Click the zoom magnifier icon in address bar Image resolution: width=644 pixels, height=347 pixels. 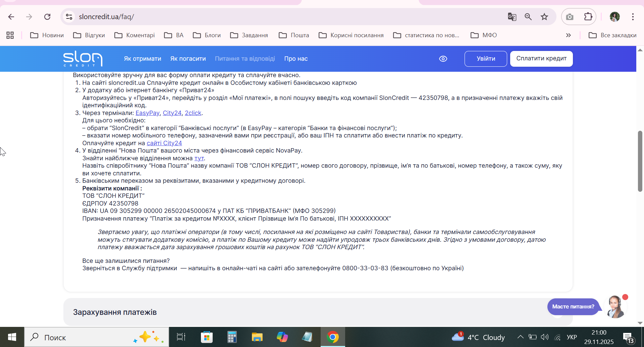coord(528,17)
